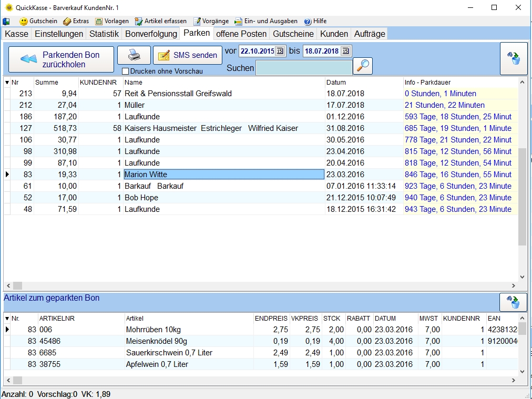Viewport: 532px width, 399px height.
Task: Sort by the ENDPREIS column header
Action: tap(271, 319)
